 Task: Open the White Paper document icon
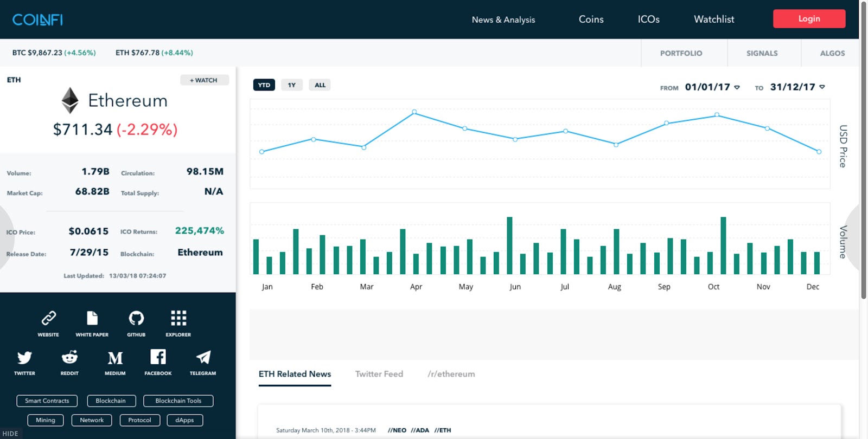tap(92, 318)
